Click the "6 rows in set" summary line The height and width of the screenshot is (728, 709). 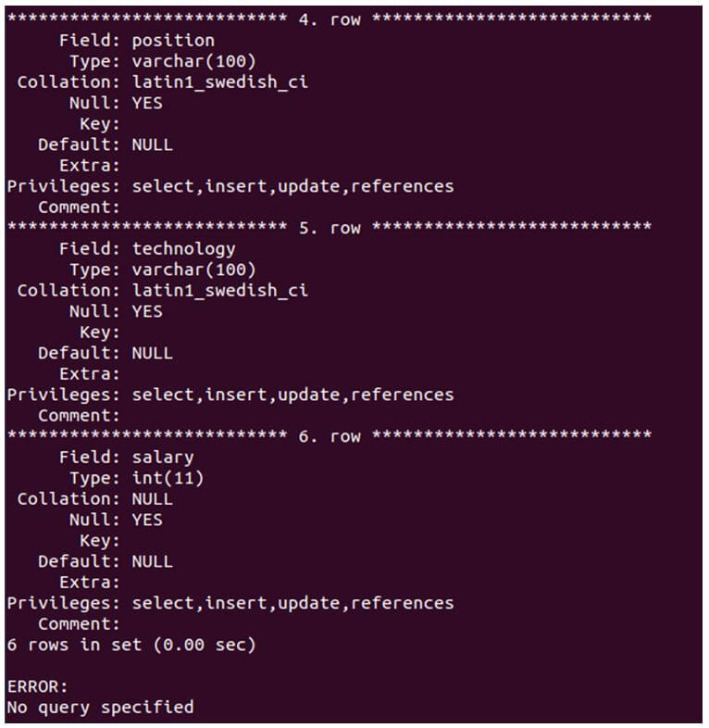tap(131, 645)
